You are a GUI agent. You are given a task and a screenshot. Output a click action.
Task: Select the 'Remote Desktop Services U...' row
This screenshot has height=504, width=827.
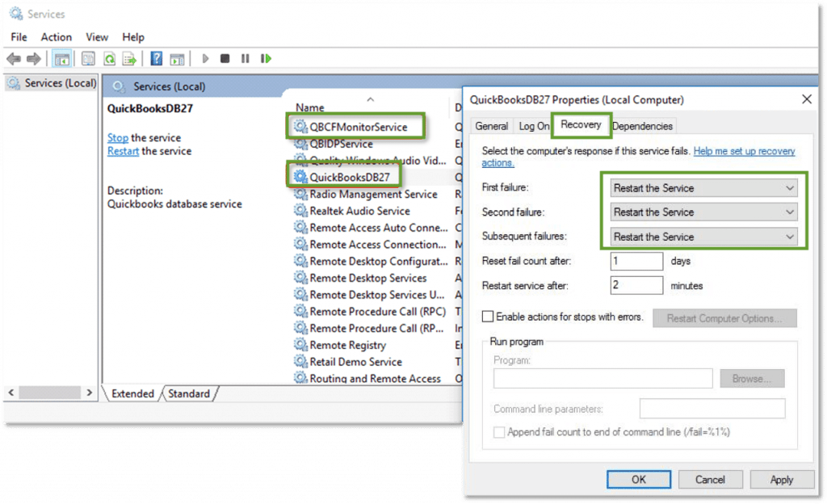(376, 295)
